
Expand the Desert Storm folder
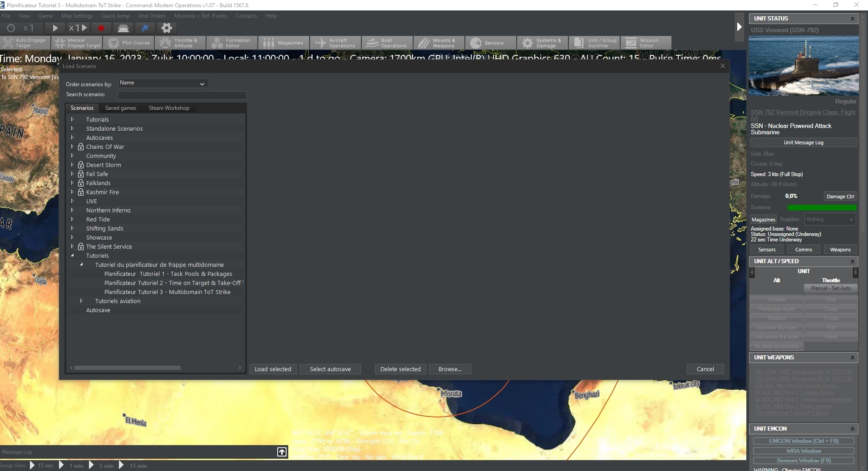pyautogui.click(x=72, y=165)
